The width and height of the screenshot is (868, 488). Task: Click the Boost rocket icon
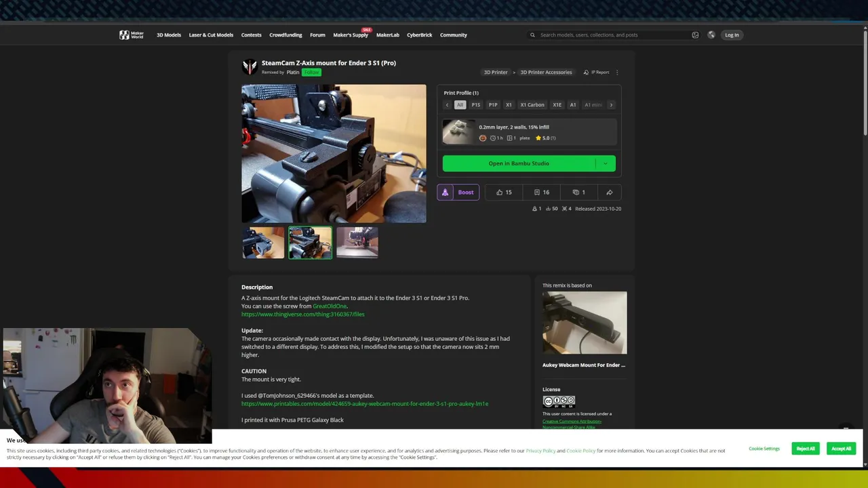(x=445, y=192)
